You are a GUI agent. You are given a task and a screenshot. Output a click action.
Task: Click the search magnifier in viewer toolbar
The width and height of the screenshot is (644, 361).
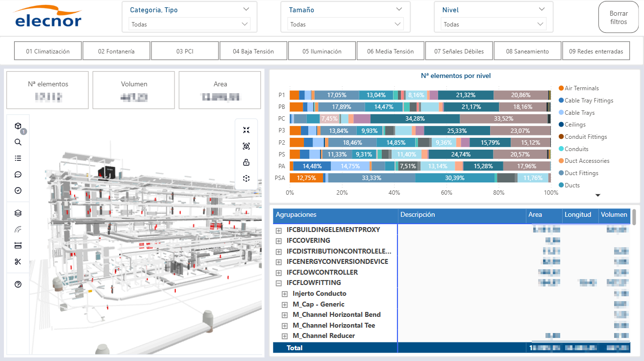pyautogui.click(x=18, y=142)
